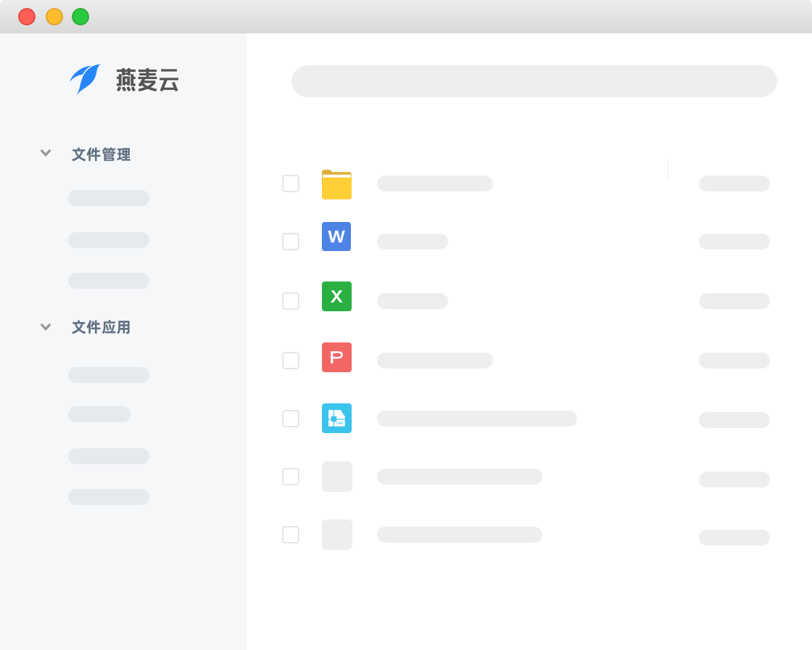Open the 文件管理 sidebar menu item
The width and height of the screenshot is (812, 650).
pyautogui.click(x=101, y=154)
